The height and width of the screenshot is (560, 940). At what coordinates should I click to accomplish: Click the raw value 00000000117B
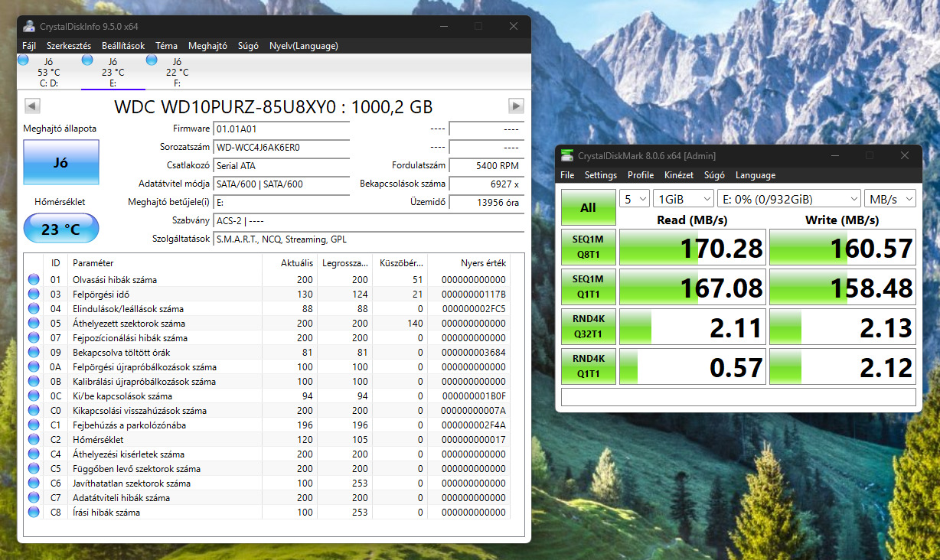(x=474, y=295)
